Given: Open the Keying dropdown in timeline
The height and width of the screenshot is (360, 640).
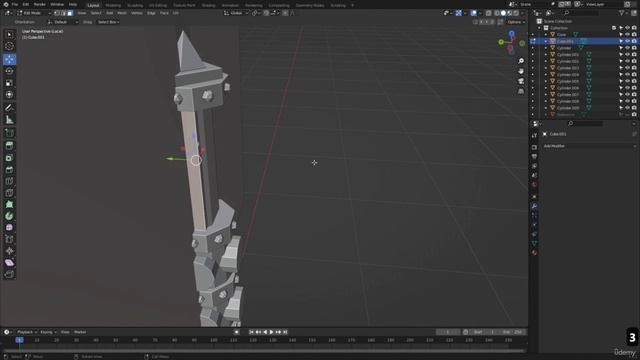Looking at the screenshot, I should (x=48, y=332).
